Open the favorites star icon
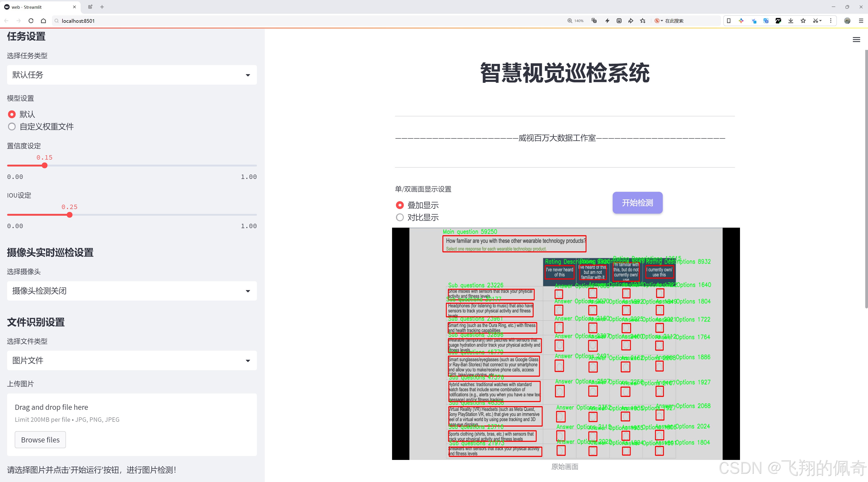Image resolution: width=868 pixels, height=482 pixels. (x=803, y=20)
